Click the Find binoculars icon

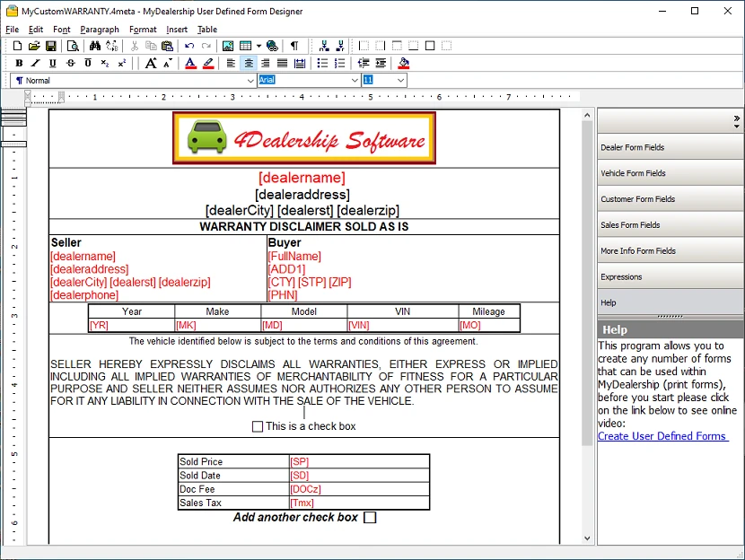[x=95, y=46]
